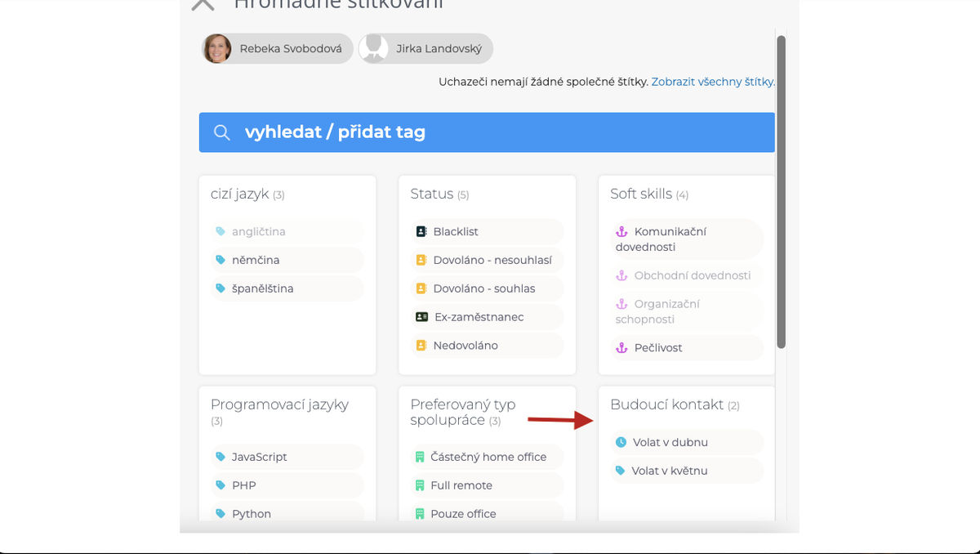Click the vertical scrollbar of the tag list
Screen dimensions: 980x554
[x=782, y=192]
